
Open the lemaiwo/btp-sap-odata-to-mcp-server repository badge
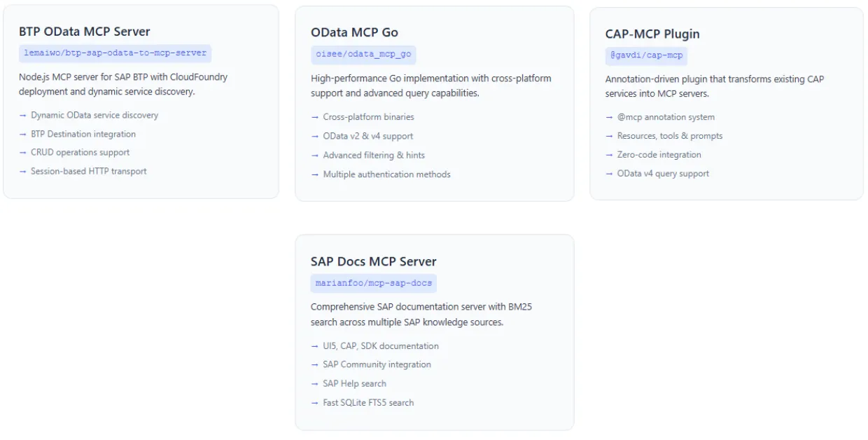115,52
